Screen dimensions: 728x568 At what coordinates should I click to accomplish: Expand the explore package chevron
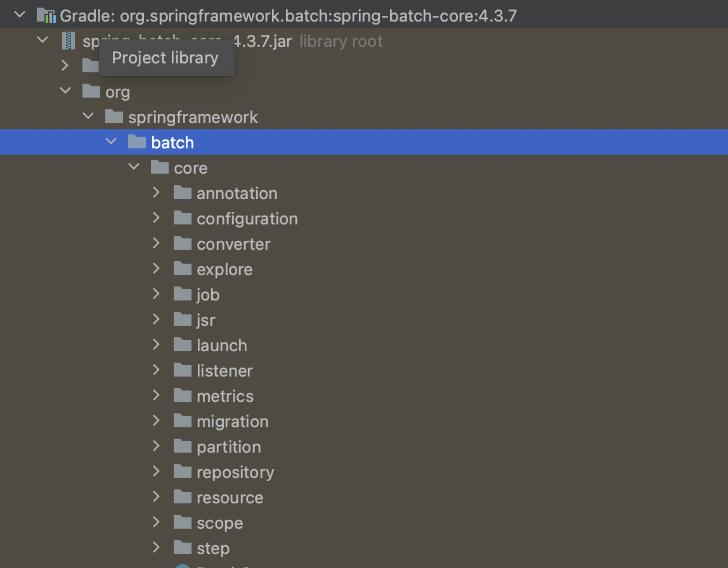(156, 268)
